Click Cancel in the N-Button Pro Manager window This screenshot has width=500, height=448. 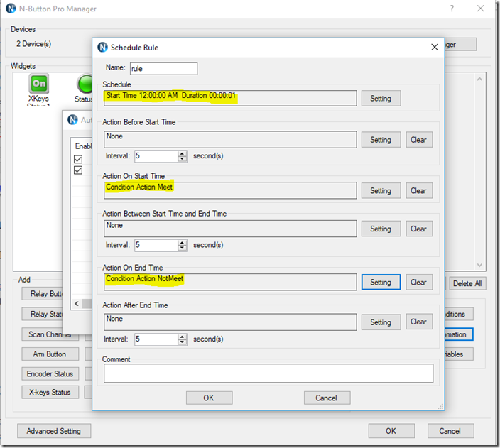[x=450, y=431]
